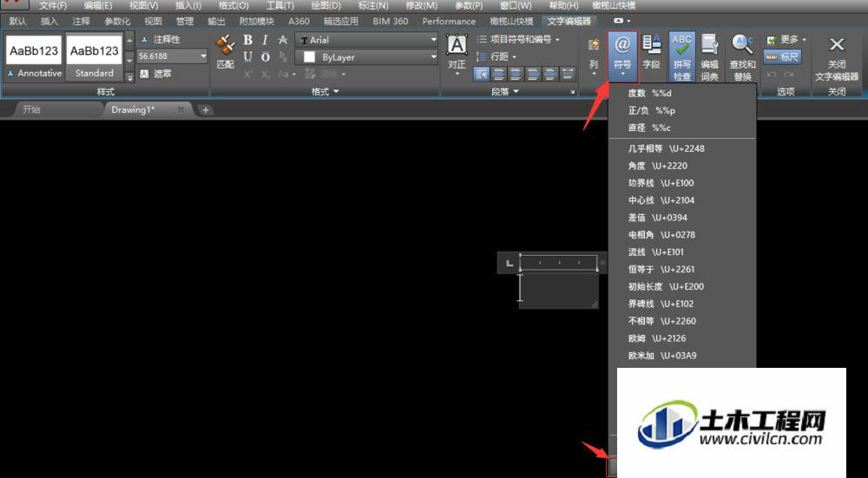Open Edit Dictionary (编辑词典)
The height and width of the screenshot is (478, 868).
click(710, 57)
